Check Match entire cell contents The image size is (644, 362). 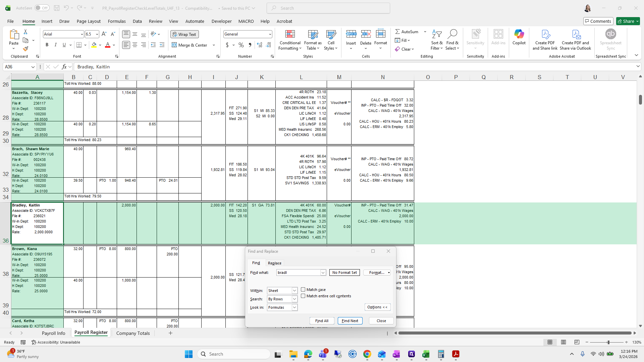303,296
